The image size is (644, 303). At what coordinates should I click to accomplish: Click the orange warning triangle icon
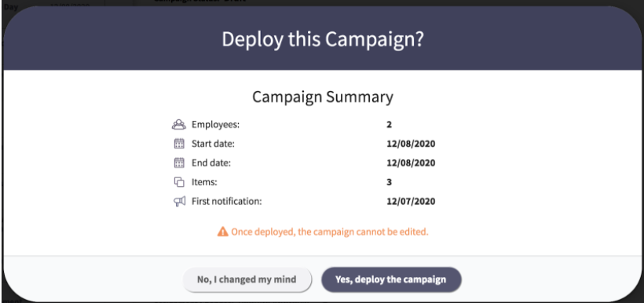pyautogui.click(x=222, y=232)
